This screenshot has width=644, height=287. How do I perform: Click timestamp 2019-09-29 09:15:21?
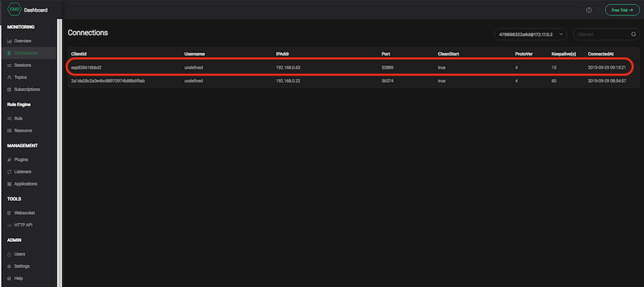click(607, 68)
